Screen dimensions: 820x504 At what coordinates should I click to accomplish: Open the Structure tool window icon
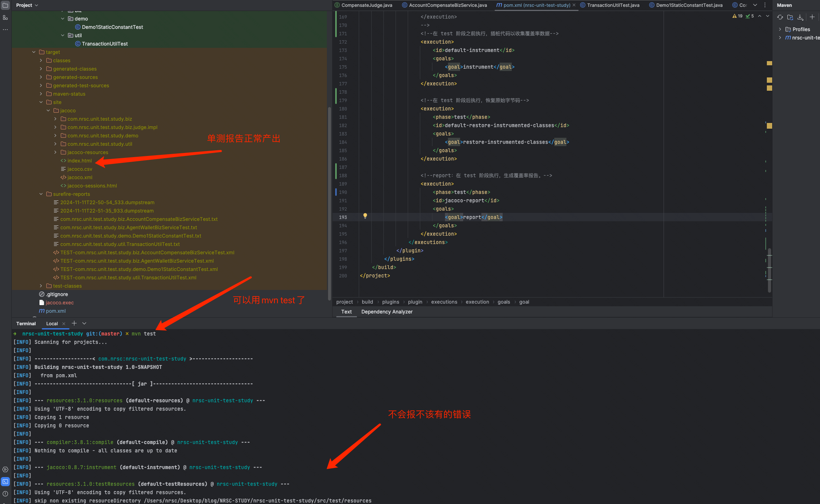[5, 17]
